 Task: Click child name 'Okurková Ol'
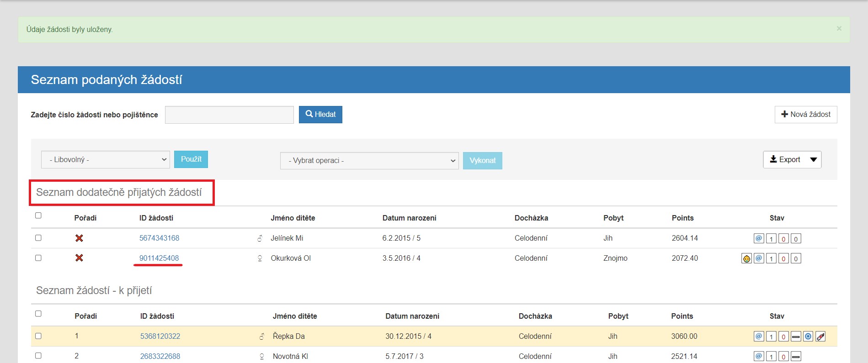pyautogui.click(x=291, y=258)
